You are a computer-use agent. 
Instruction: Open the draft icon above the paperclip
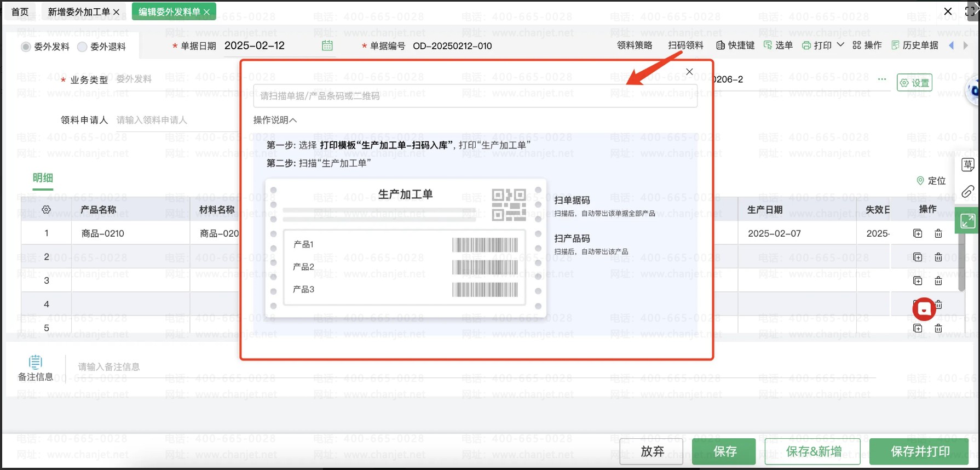(x=967, y=164)
